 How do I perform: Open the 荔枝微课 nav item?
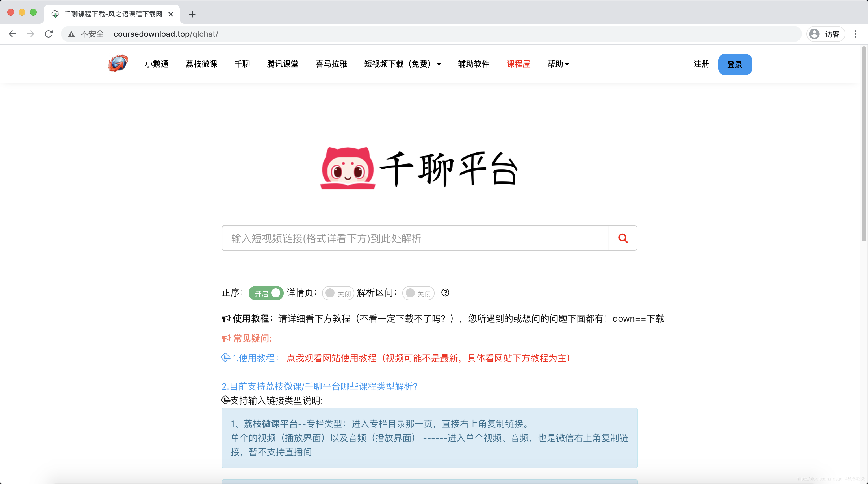201,64
